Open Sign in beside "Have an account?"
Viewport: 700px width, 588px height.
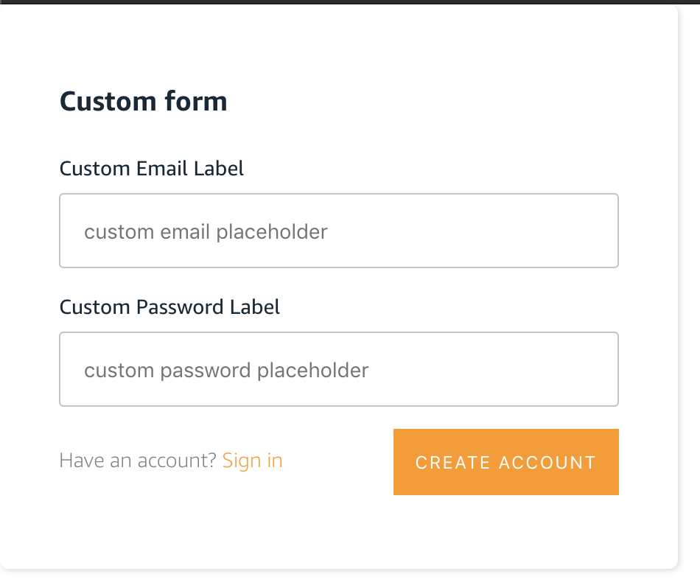tap(252, 461)
